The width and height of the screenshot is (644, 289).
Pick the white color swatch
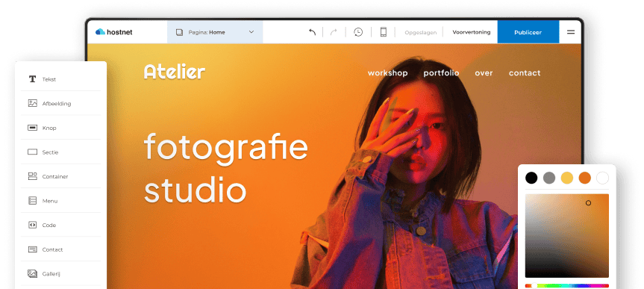click(x=602, y=178)
